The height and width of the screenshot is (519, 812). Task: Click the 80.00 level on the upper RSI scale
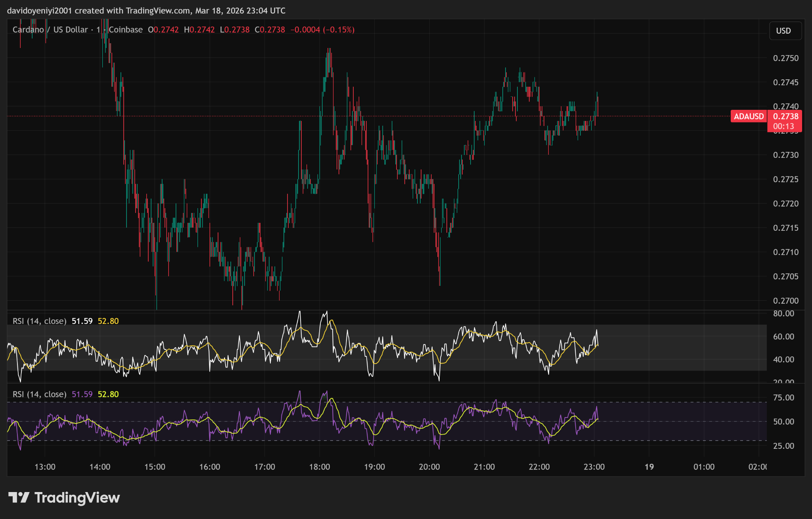(x=783, y=314)
